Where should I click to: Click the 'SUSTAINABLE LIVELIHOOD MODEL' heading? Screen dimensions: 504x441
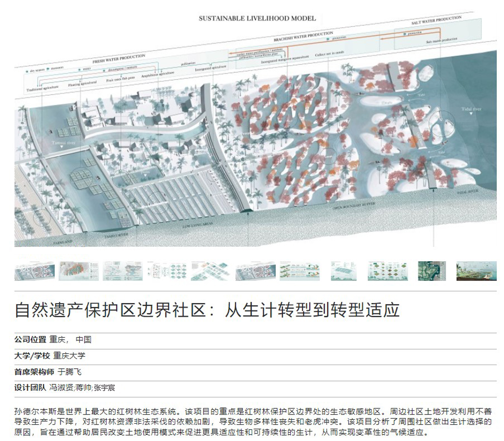click(257, 18)
